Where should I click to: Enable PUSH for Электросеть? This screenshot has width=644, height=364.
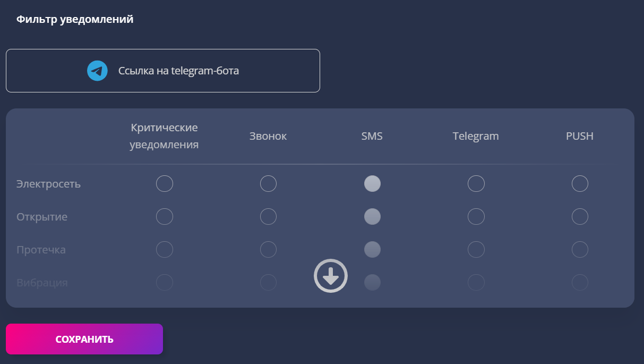click(580, 184)
